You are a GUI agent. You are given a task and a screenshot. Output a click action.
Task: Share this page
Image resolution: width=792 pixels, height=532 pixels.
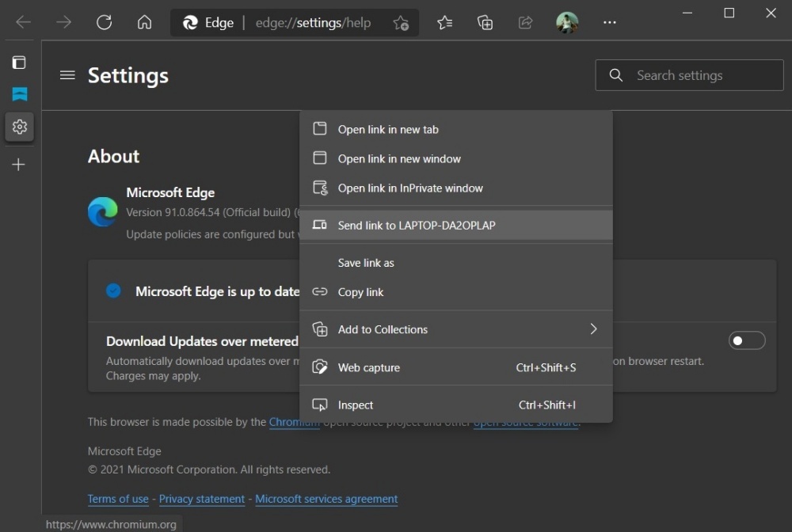pos(525,24)
